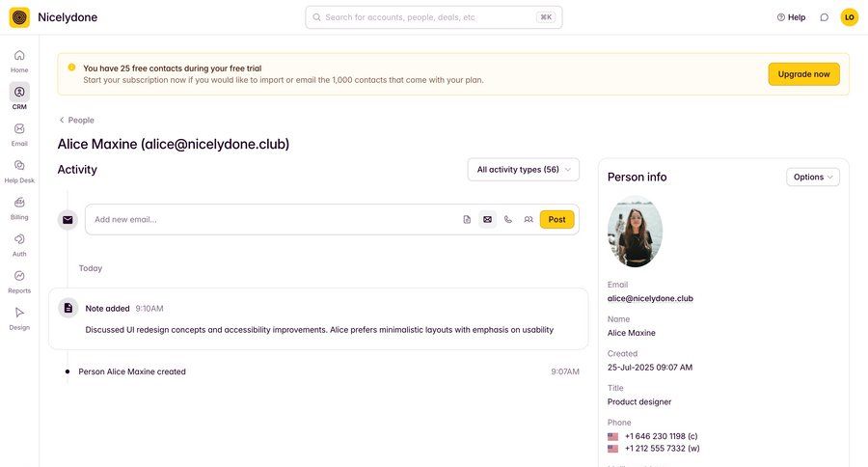
Task: Expand the All activity types filter
Action: click(x=524, y=170)
